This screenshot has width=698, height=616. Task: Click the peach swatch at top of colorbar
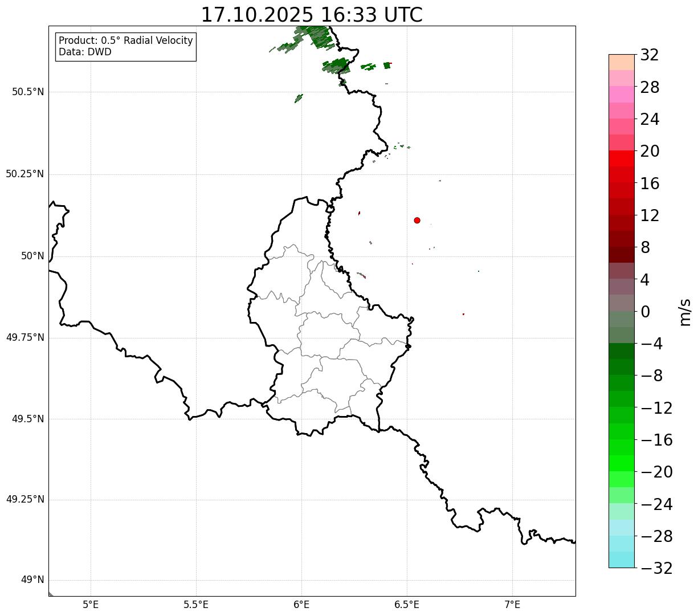pyautogui.click(x=622, y=62)
